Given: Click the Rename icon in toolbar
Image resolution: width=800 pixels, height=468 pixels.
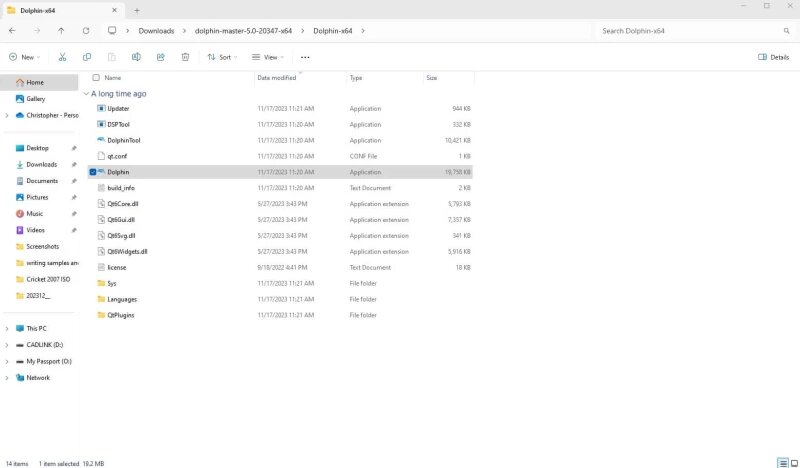Looking at the screenshot, I should point(136,57).
